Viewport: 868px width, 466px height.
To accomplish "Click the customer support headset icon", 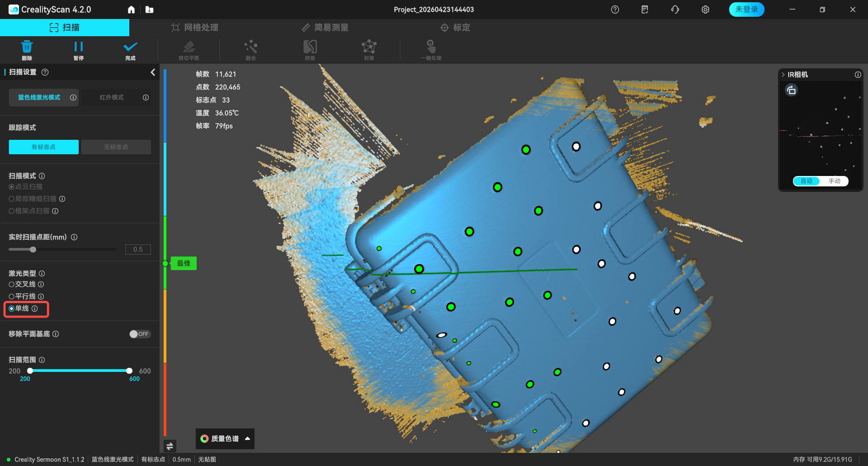I will click(675, 10).
